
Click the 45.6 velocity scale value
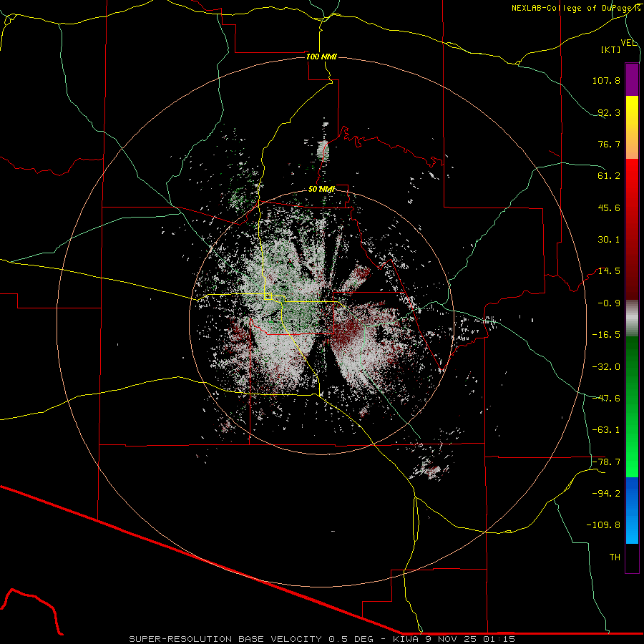click(609, 208)
